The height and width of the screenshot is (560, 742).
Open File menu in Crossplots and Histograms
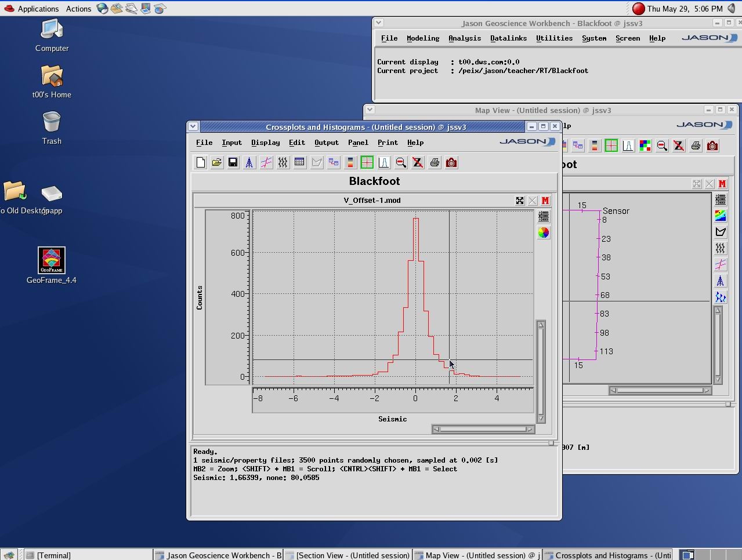coord(204,143)
